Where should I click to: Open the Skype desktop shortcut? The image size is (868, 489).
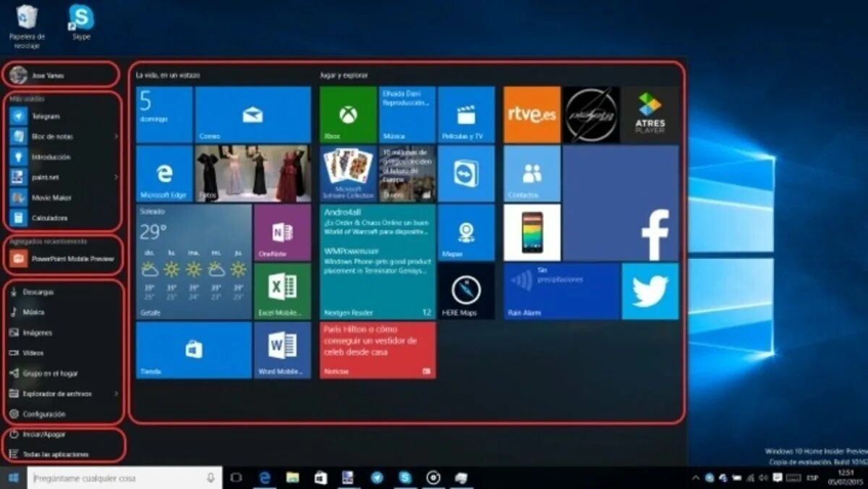tap(81, 22)
